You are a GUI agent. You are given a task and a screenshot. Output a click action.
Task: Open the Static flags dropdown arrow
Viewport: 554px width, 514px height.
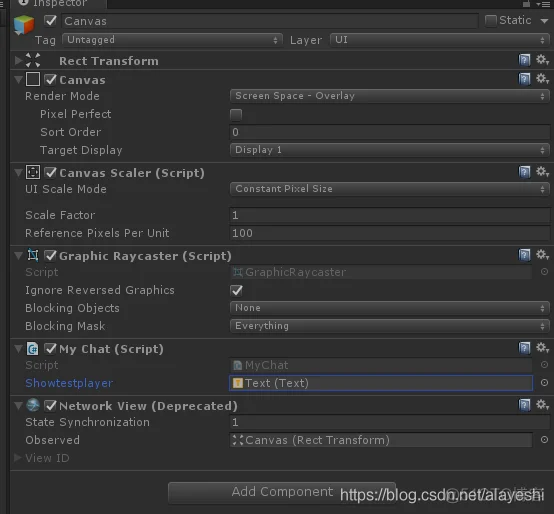click(x=544, y=21)
